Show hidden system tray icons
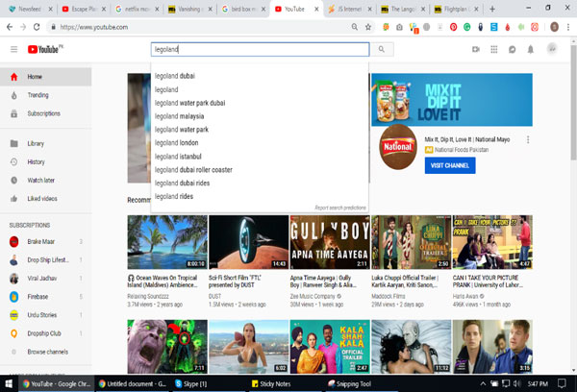Viewport: 577px width, 392px height. (483, 384)
